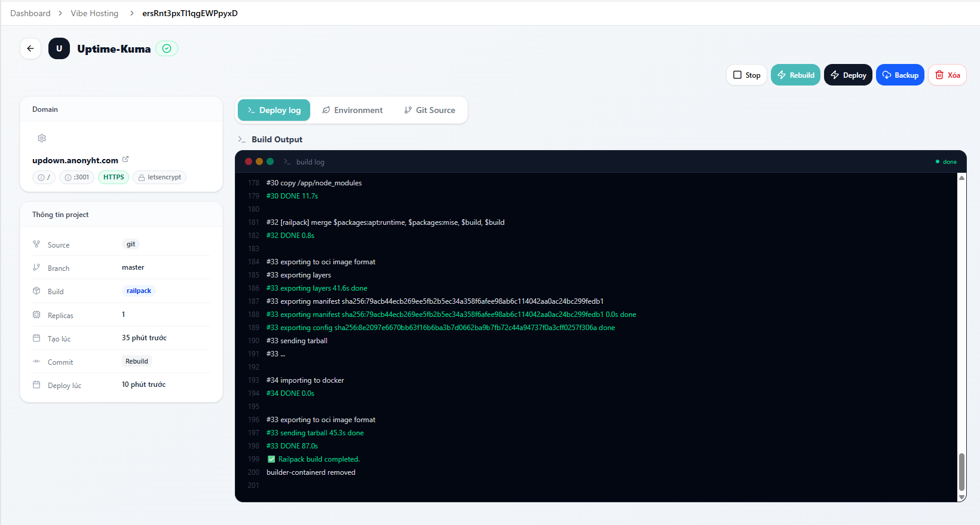Stop the Uptime-Kuma project
Image resolution: width=980 pixels, height=525 pixels.
pos(747,75)
